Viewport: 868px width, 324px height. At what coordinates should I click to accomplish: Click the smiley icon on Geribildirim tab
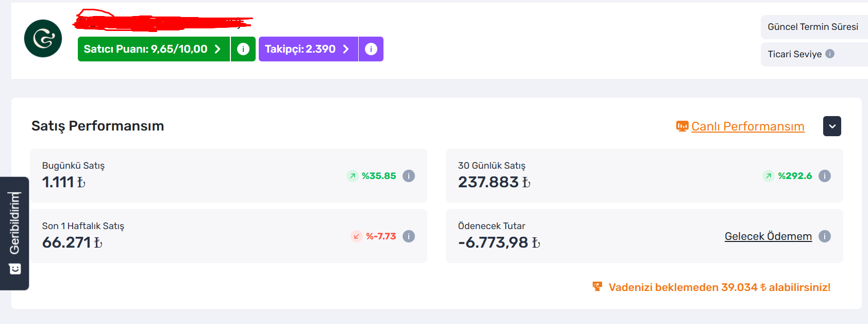[15, 269]
